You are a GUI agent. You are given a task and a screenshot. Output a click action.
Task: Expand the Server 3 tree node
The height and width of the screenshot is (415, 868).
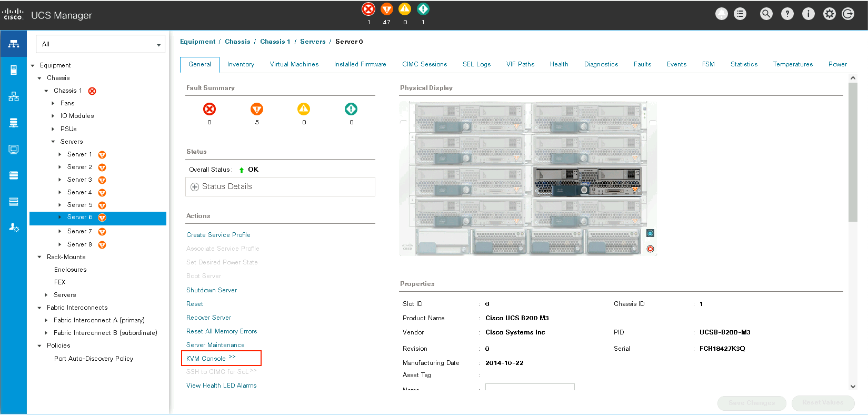(x=59, y=180)
